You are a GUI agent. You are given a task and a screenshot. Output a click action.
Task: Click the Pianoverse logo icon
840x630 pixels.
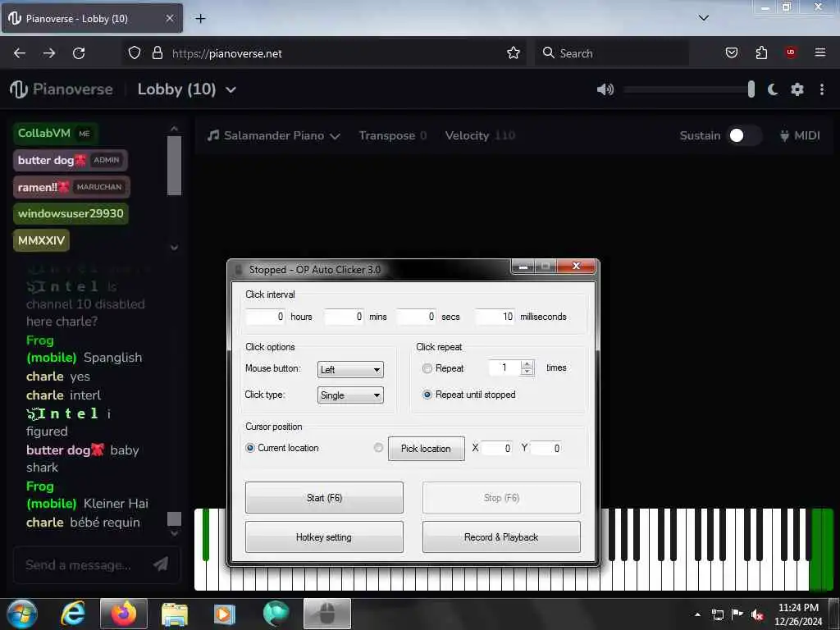pyautogui.click(x=19, y=89)
